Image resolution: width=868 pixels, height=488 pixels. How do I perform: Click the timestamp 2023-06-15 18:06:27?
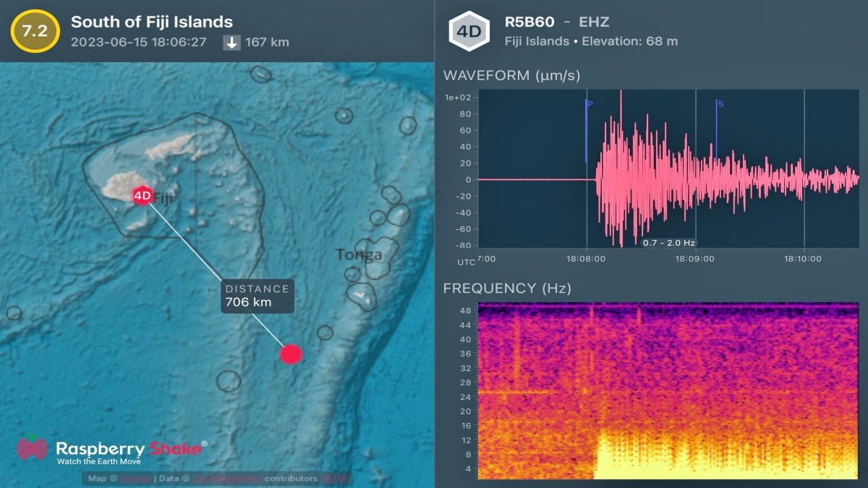tap(140, 42)
